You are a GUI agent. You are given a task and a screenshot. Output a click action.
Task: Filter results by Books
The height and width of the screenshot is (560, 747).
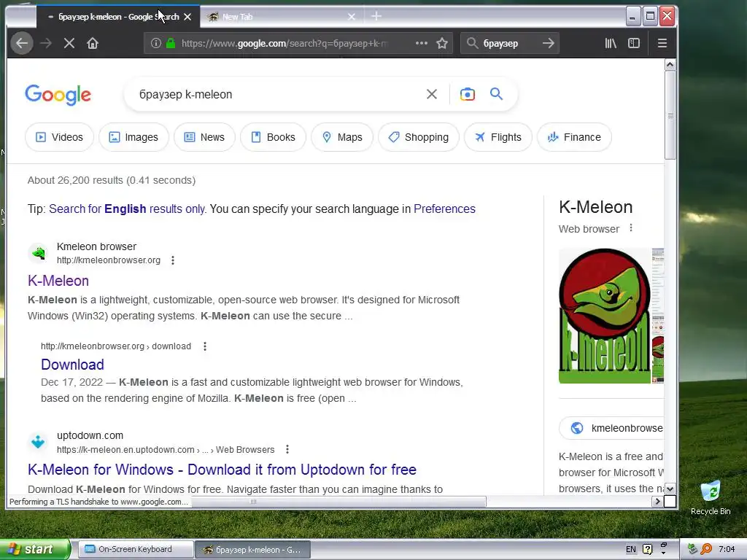[x=273, y=137]
